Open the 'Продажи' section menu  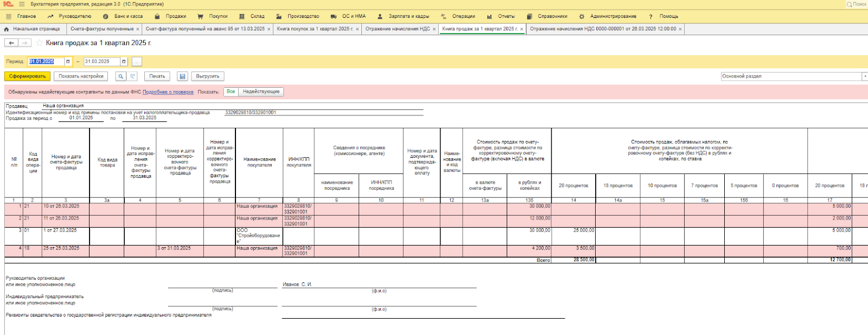click(175, 16)
